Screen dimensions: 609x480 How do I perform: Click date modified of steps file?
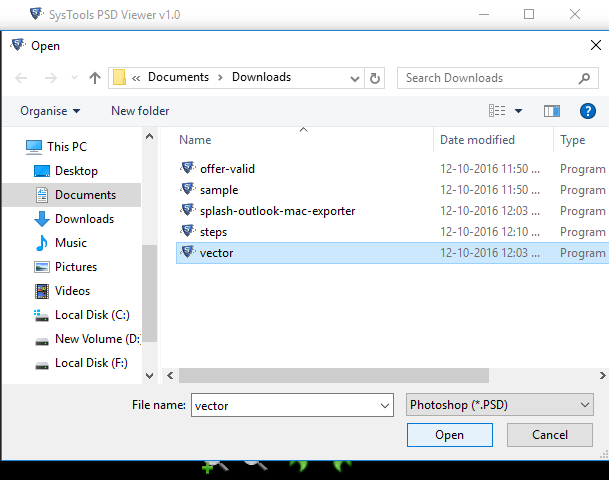[490, 232]
